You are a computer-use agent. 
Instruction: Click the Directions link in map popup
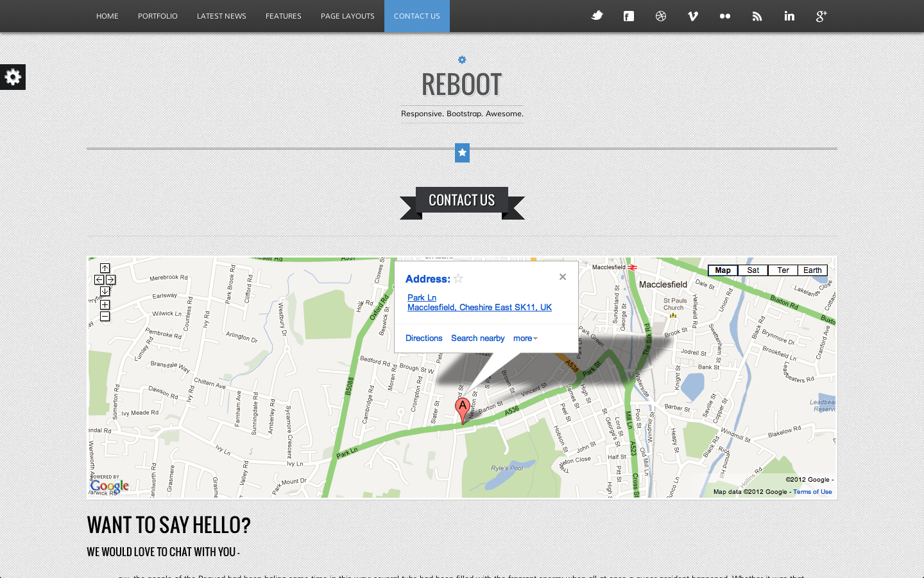tap(424, 338)
